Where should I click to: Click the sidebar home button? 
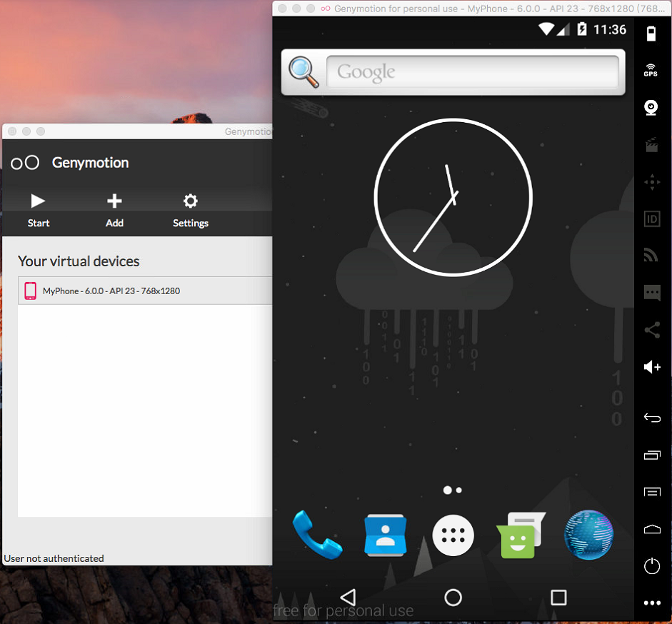[x=652, y=529]
